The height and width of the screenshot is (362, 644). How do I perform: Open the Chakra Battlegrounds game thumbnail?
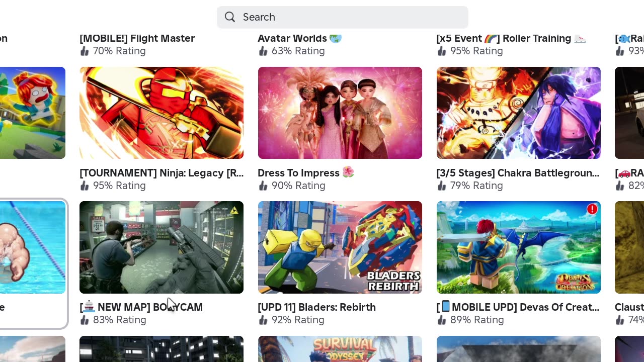pyautogui.click(x=519, y=113)
